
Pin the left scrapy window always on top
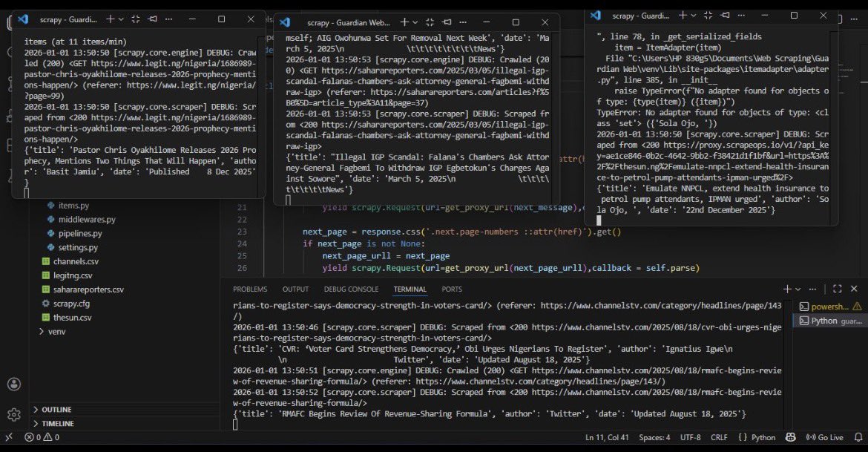[152, 19]
